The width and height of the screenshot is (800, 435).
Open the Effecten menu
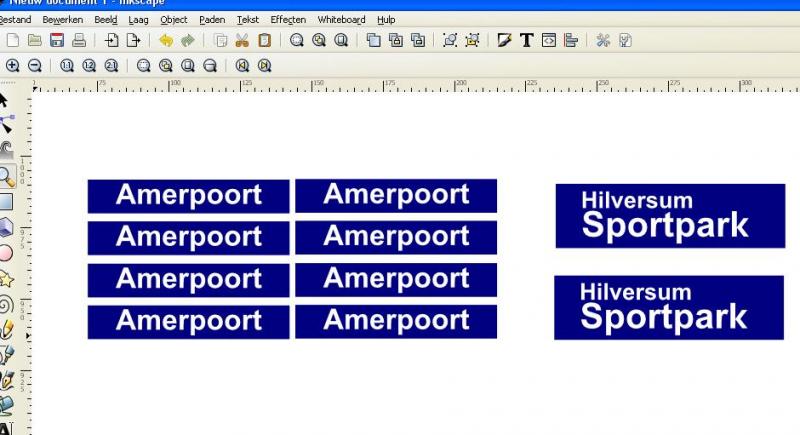[x=288, y=19]
